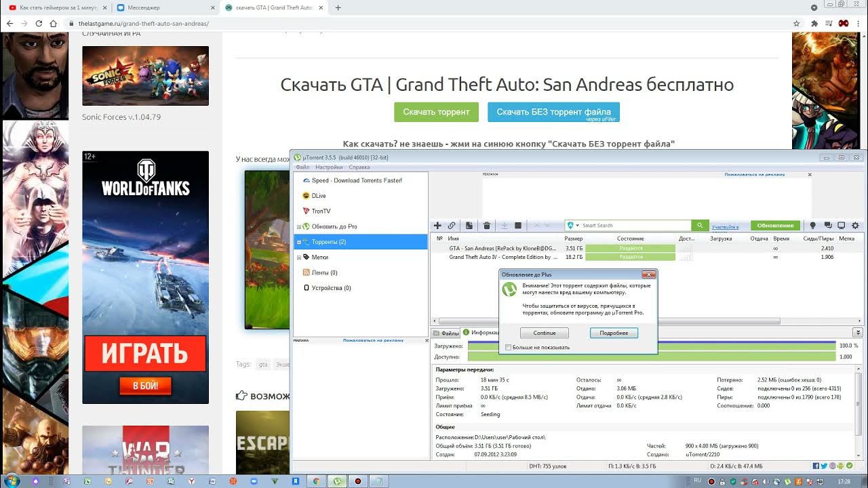Click Chrome icon in taskbar
This screenshot has height=488, width=868.
pyautogui.click(x=315, y=481)
